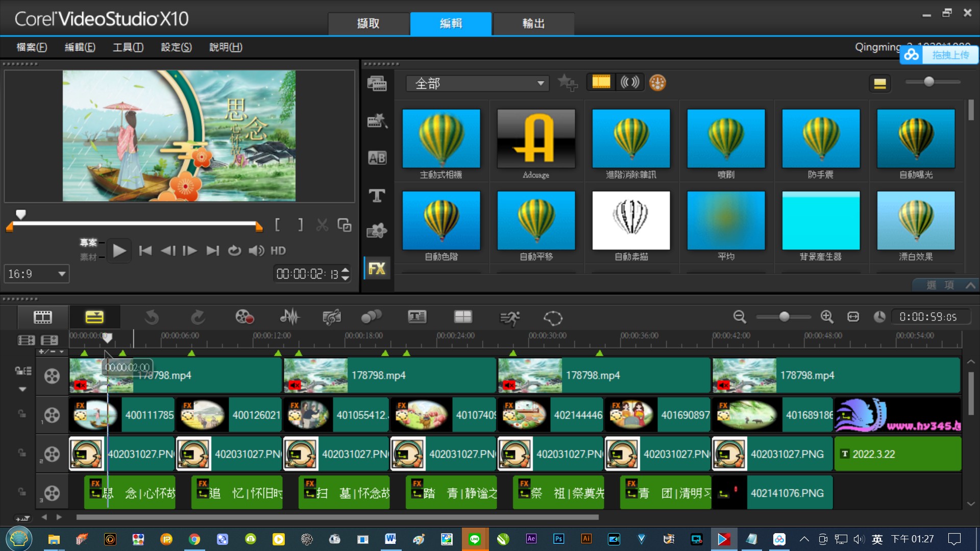Image resolution: width=980 pixels, height=551 pixels.
Task: Open the 檔案(F) menu
Action: tap(32, 47)
